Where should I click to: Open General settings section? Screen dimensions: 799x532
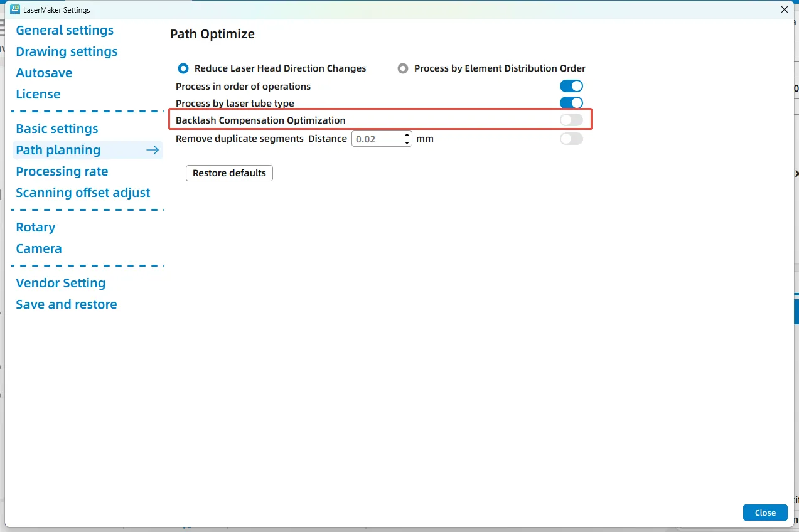tap(65, 30)
